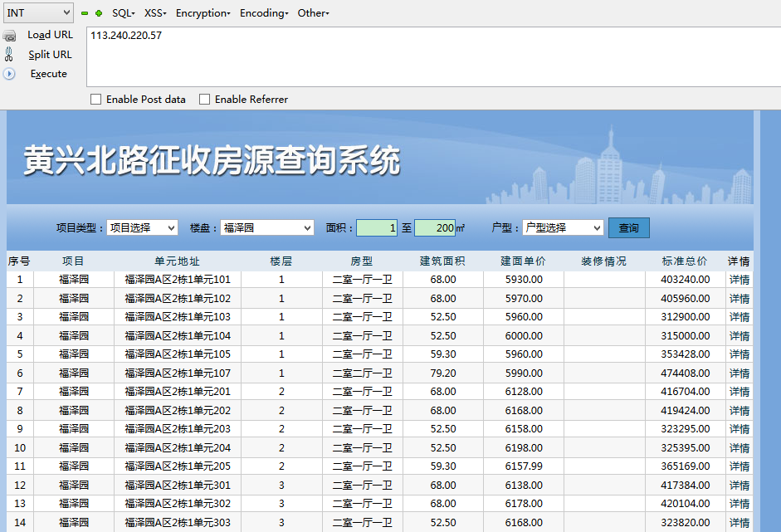Open the 项目选择 dropdown

[x=142, y=227]
